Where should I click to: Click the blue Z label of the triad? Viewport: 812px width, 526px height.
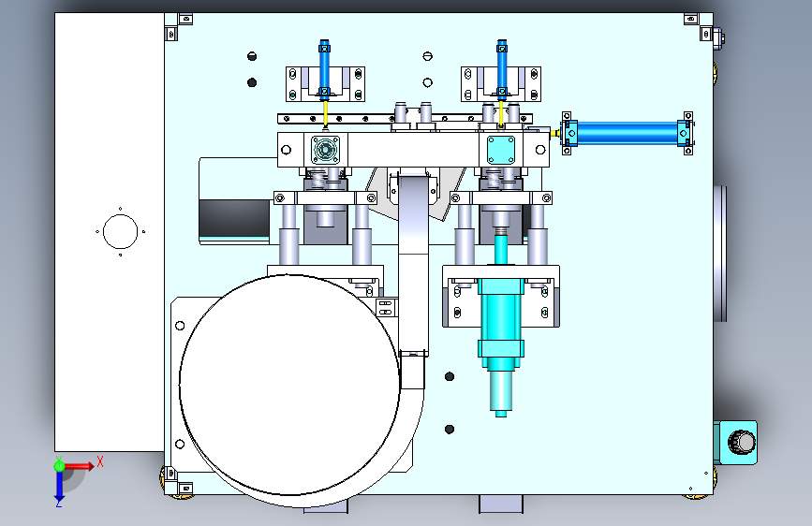[59, 503]
